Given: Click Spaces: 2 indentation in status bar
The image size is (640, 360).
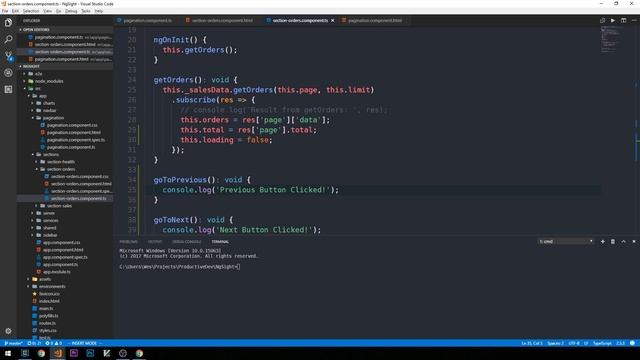Looking at the screenshot, I should (556, 343).
